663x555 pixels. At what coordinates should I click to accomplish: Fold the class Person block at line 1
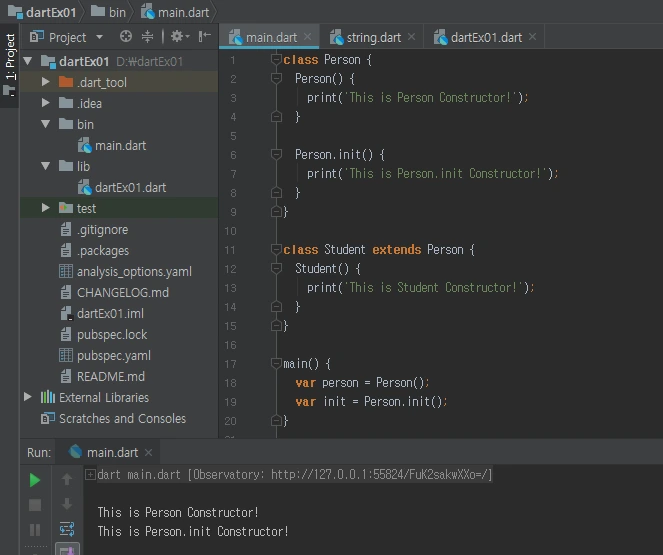[276, 59]
